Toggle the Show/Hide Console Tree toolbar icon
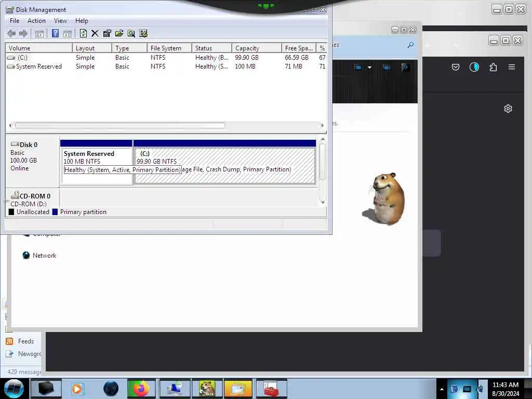 [x=39, y=33]
